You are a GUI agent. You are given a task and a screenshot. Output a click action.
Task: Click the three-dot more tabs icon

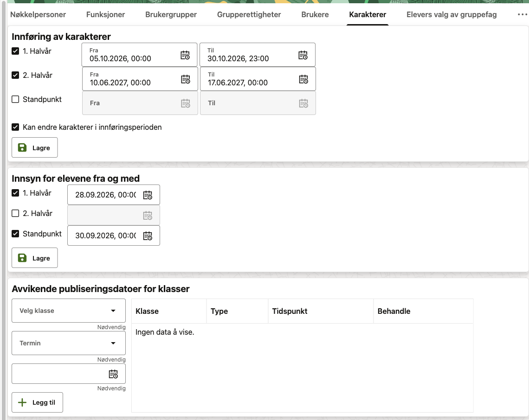tap(522, 14)
